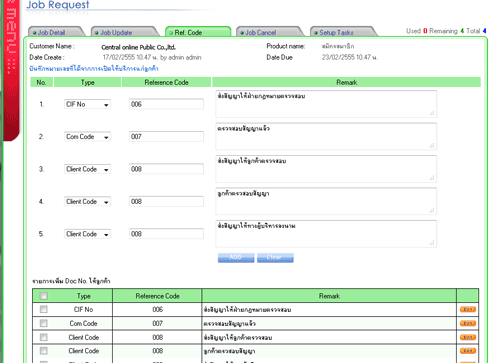Click the 'Date Due' label
500x363 pixels.
279,57
